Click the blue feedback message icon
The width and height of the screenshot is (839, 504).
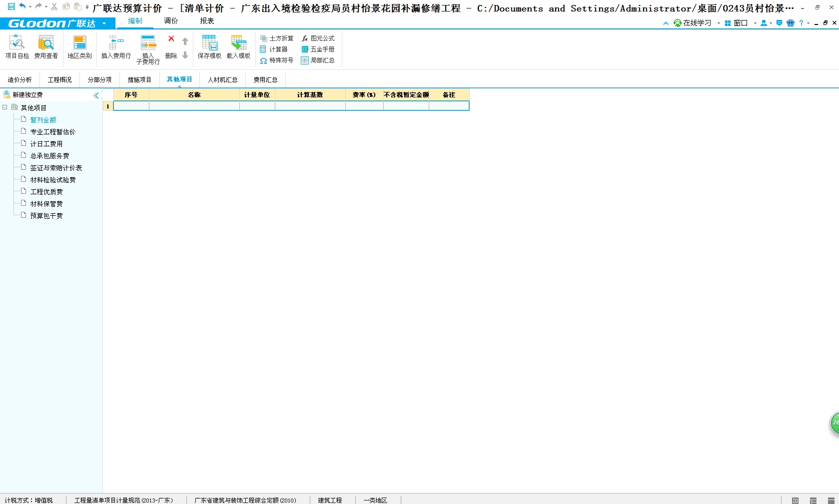[779, 23]
